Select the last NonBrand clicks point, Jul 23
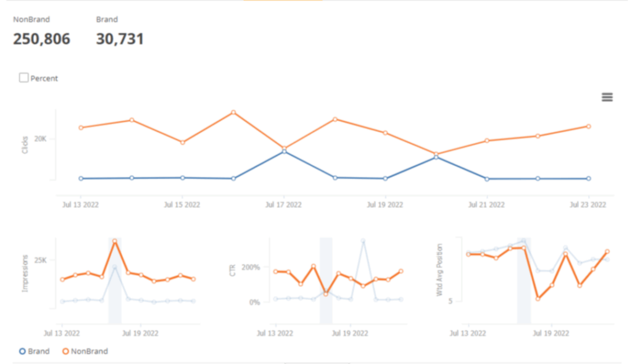The width and height of the screenshot is (632, 364). click(588, 126)
